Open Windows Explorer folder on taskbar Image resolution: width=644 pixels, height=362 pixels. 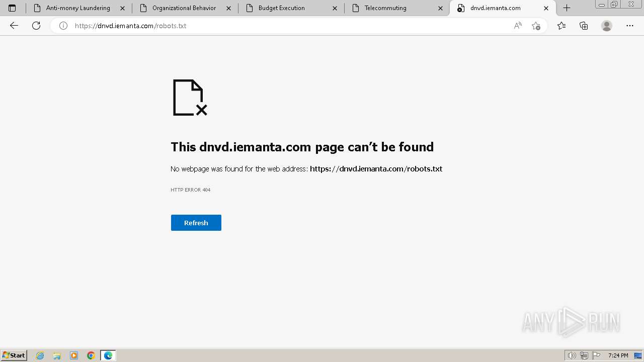click(x=57, y=355)
